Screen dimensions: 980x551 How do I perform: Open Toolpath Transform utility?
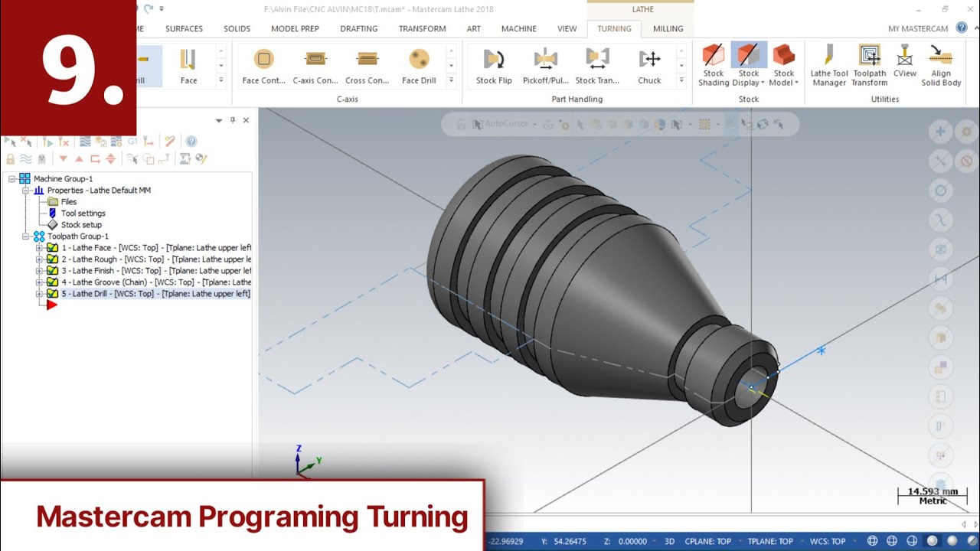pyautogui.click(x=870, y=66)
